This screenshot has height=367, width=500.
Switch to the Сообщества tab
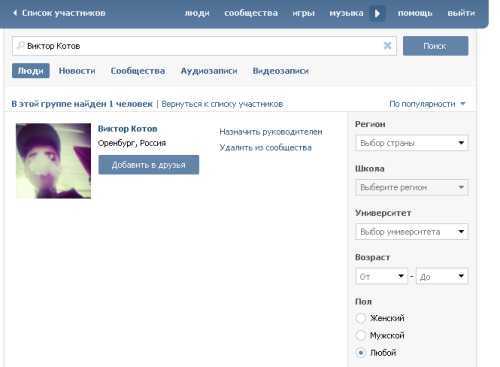138,71
